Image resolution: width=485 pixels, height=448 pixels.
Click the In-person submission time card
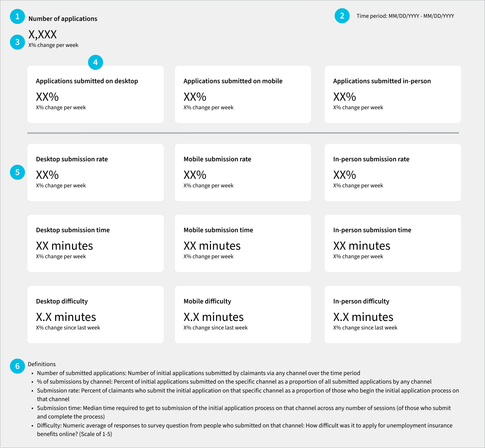393,243
